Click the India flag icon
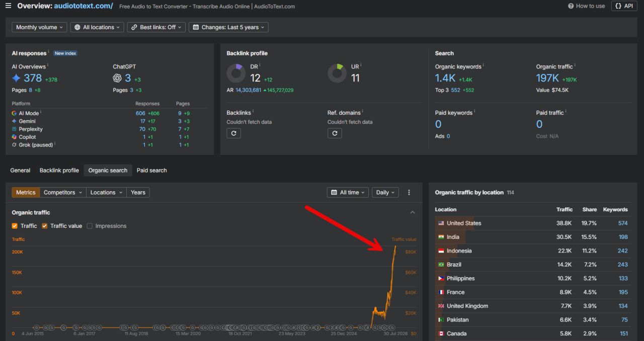The width and height of the screenshot is (644, 341). click(441, 237)
